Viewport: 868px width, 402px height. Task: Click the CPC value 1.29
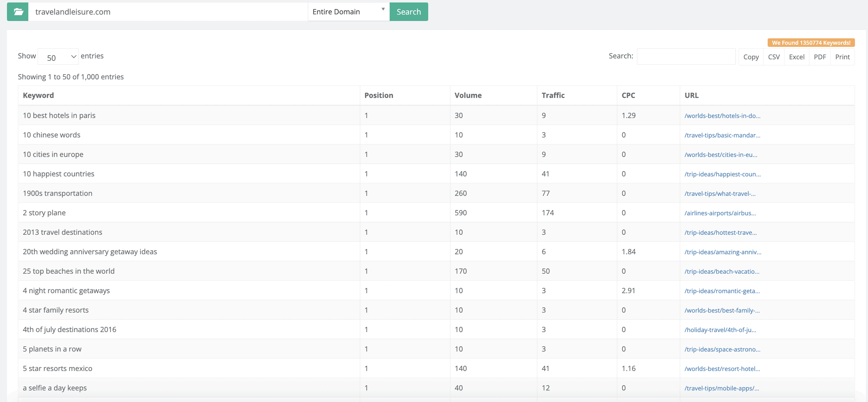tap(628, 115)
